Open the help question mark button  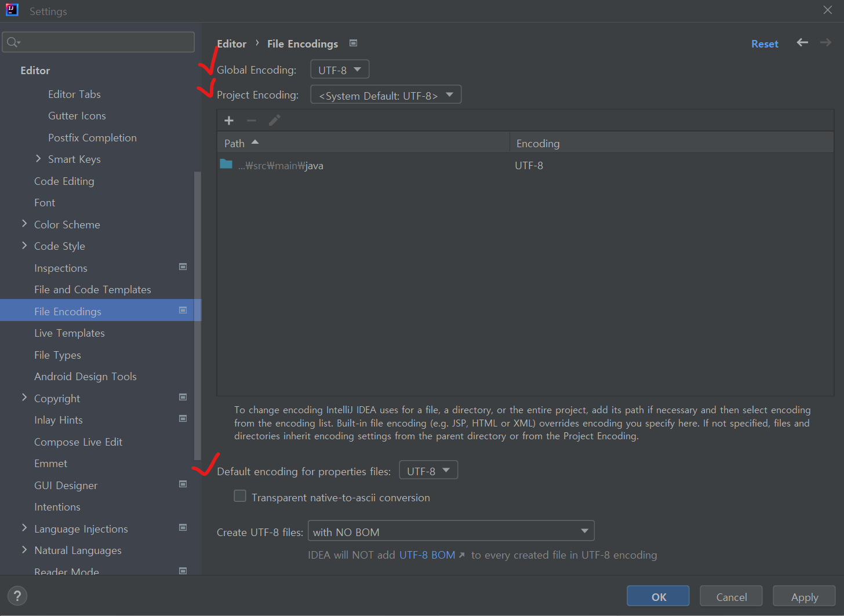pos(17,596)
